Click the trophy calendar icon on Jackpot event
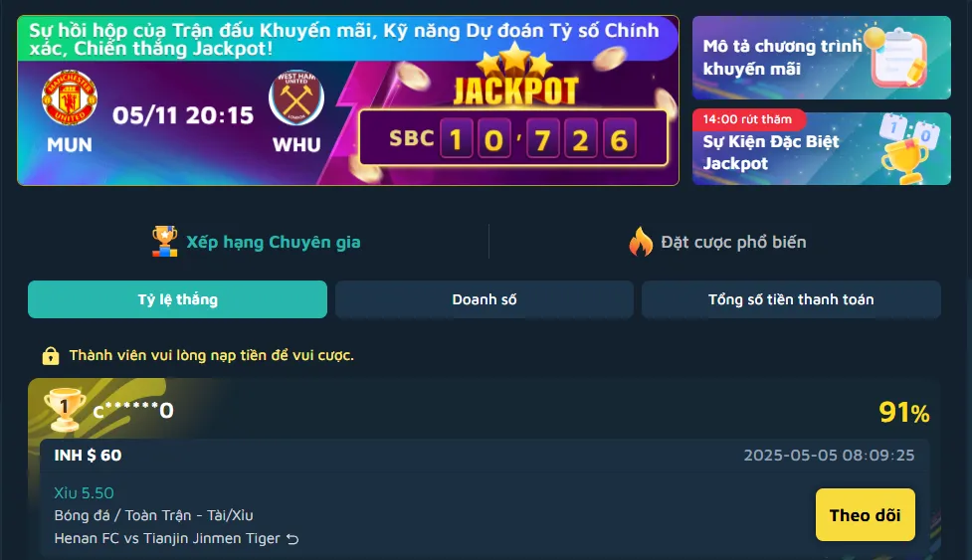972x560 pixels. [x=907, y=148]
